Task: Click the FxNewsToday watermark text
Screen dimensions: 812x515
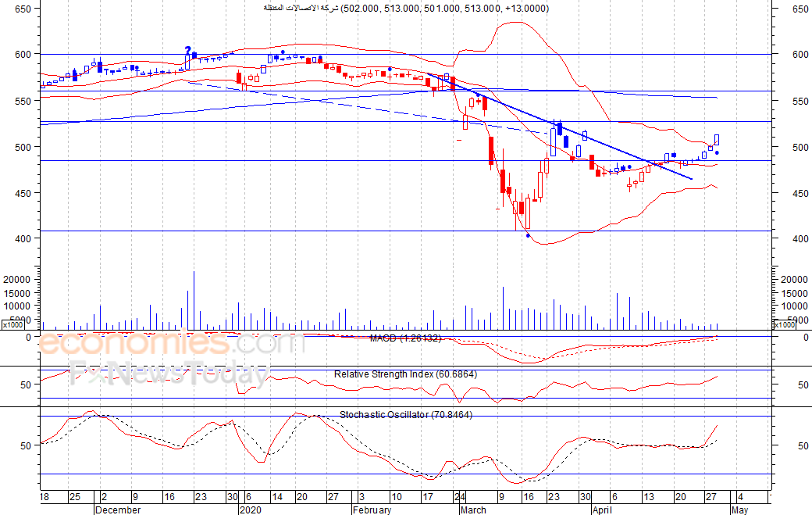Action: (x=169, y=374)
